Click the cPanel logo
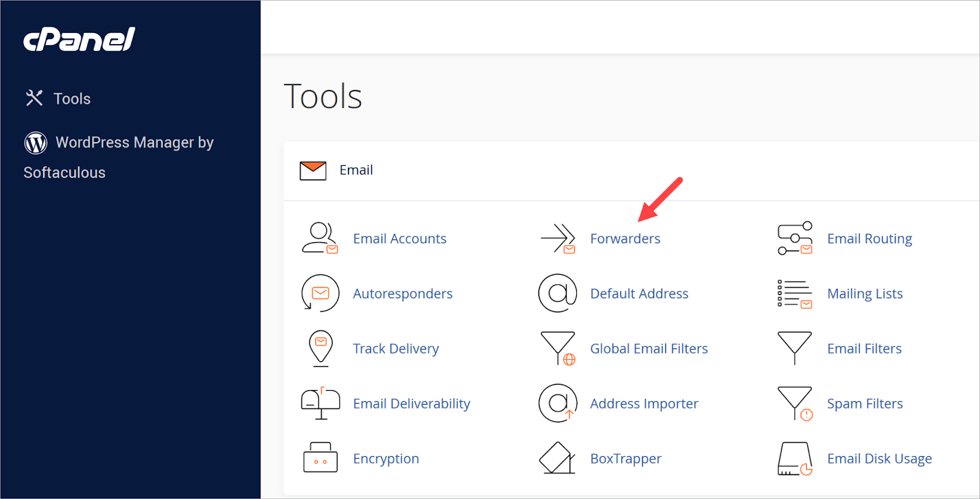This screenshot has width=980, height=499. (79, 40)
